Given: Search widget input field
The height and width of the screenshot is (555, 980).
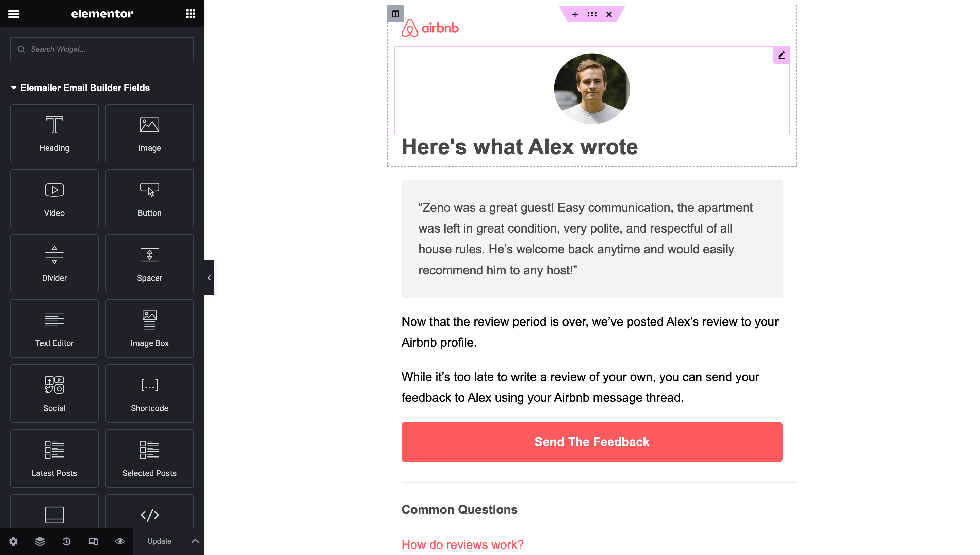Looking at the screenshot, I should pos(102,48).
